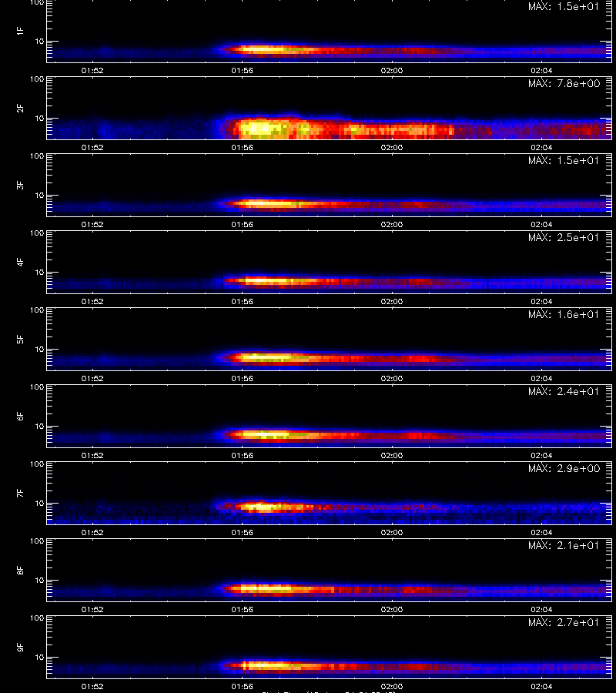The width and height of the screenshot is (616, 693).
Task: Click the MAX: 1.5e+01 label in panel 3F
Action: coord(564,160)
